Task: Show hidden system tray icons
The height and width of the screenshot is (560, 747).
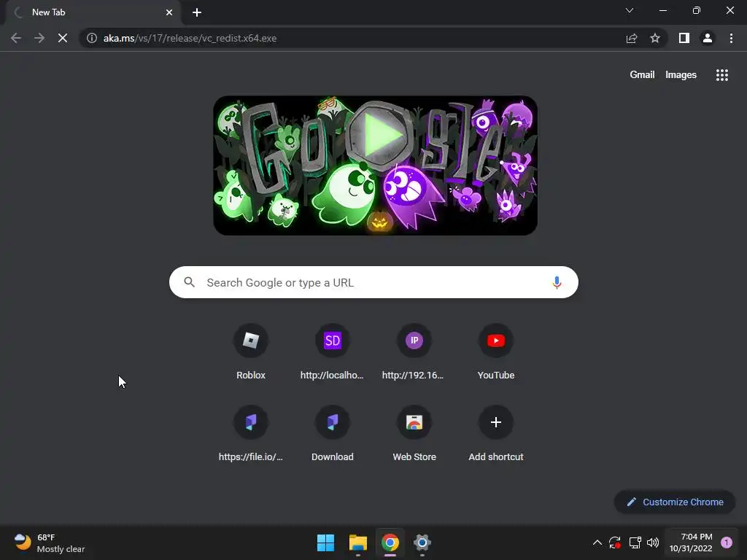Action: pos(597,542)
